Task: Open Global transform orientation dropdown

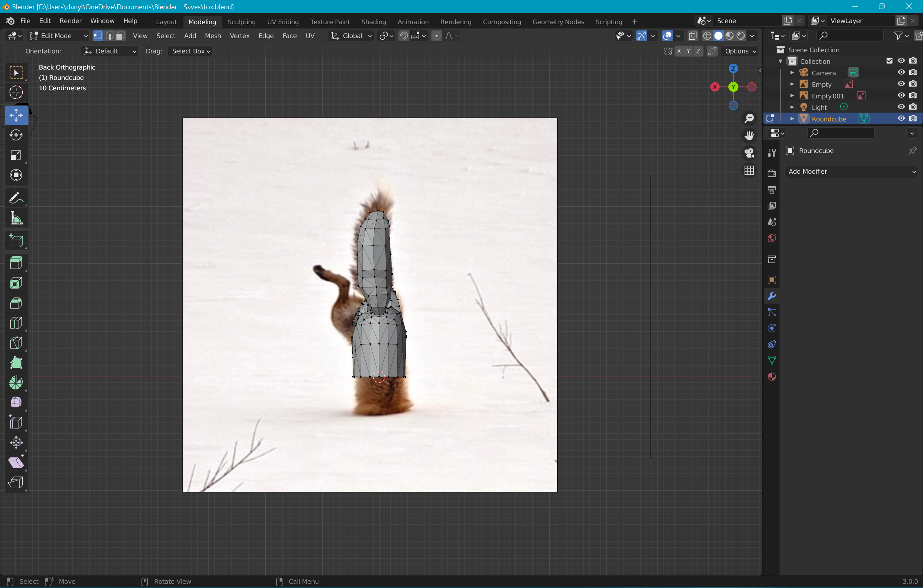Action: point(352,36)
